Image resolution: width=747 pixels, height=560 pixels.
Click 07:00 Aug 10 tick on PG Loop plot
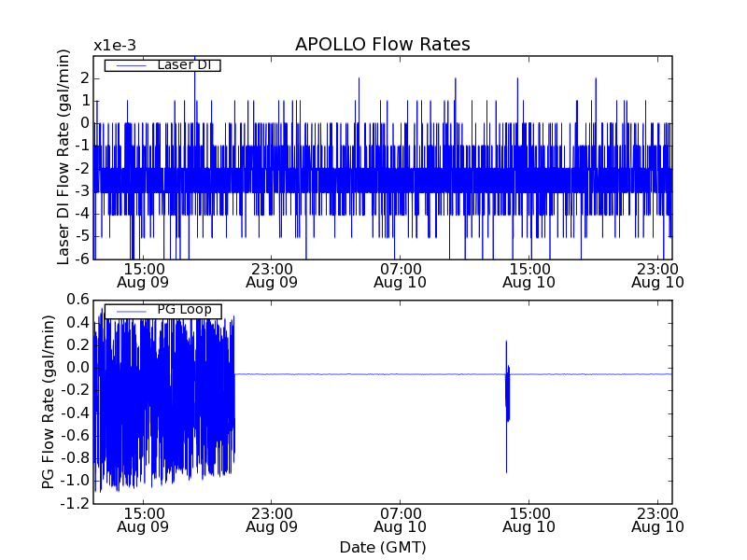(400, 519)
